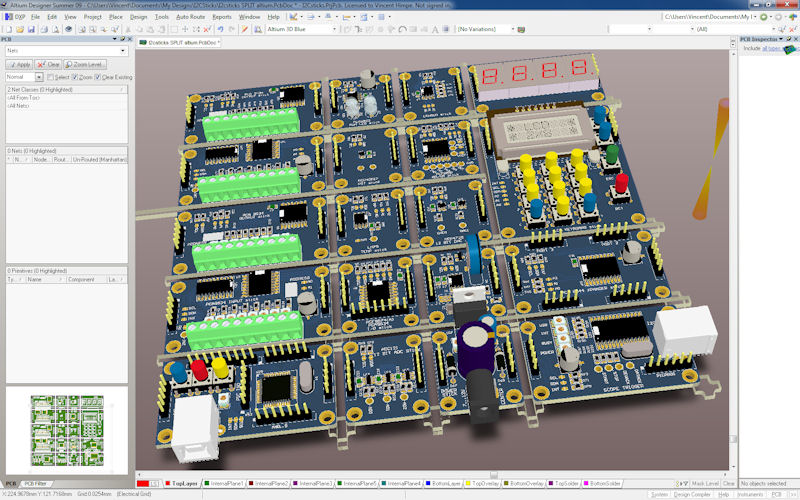Click the green navigate back arrow icon
800x500 pixels.
[763, 17]
